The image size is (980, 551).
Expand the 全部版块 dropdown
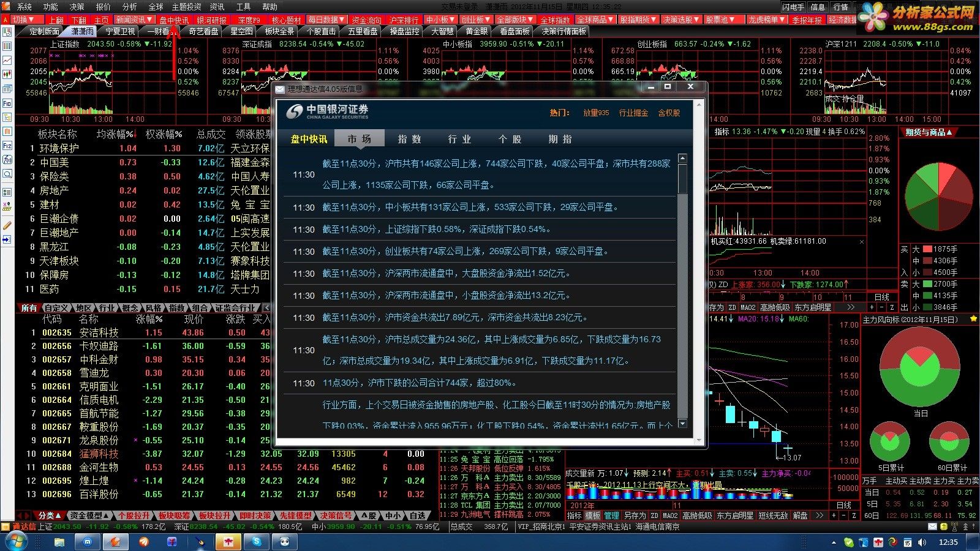(514, 20)
